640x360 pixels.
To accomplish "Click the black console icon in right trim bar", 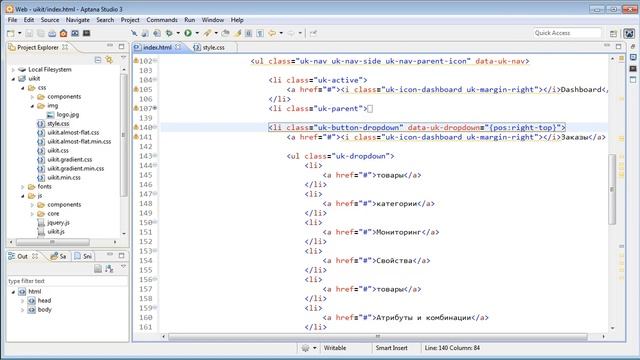I will [x=633, y=68].
